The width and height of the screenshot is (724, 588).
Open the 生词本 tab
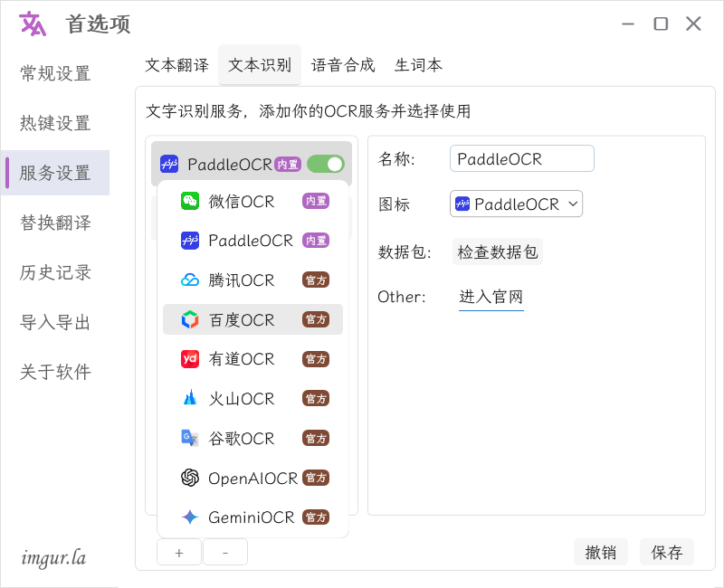[418, 65]
